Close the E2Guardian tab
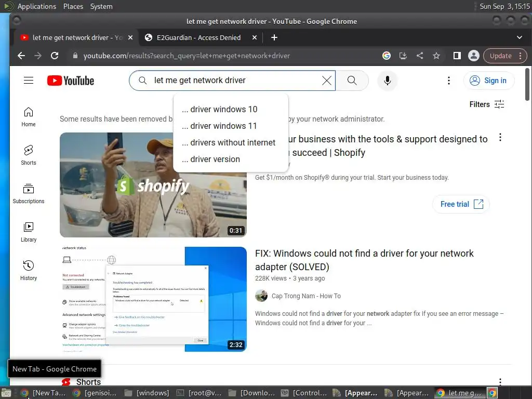This screenshot has height=399, width=532. pos(255,37)
